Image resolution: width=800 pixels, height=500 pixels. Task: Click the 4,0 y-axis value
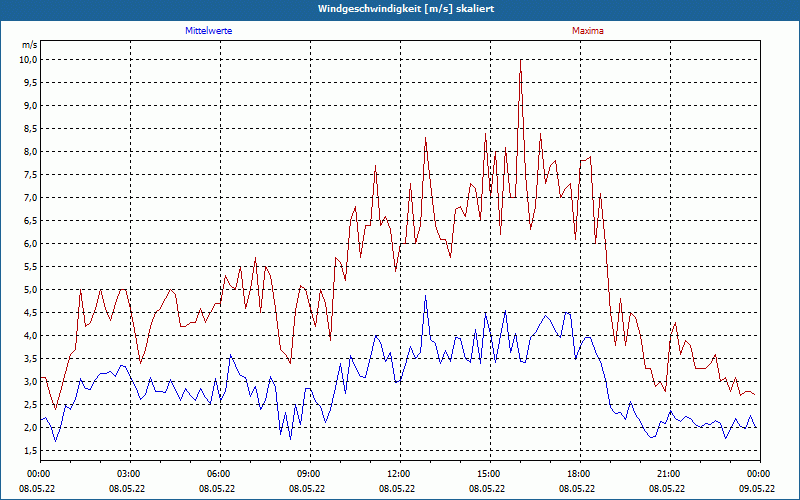tap(31, 335)
